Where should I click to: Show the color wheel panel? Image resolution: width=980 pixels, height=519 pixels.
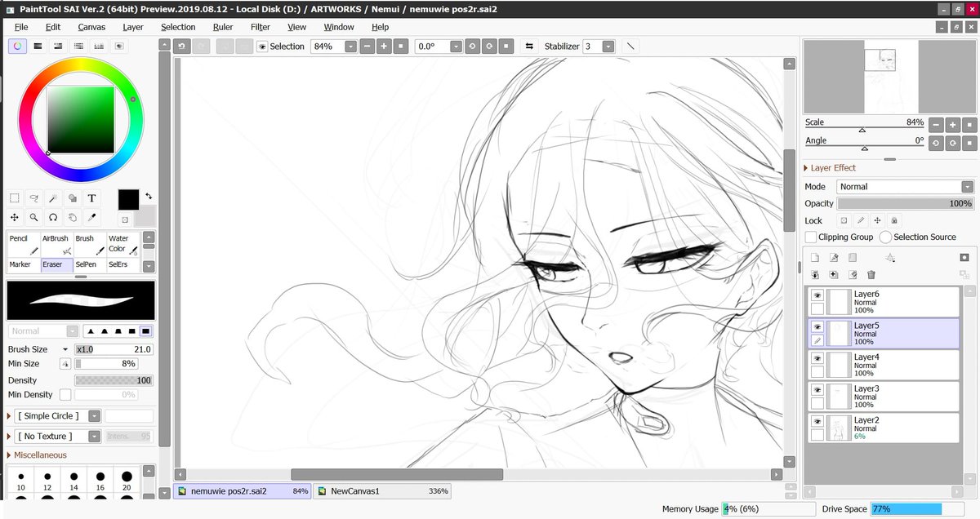coord(18,47)
